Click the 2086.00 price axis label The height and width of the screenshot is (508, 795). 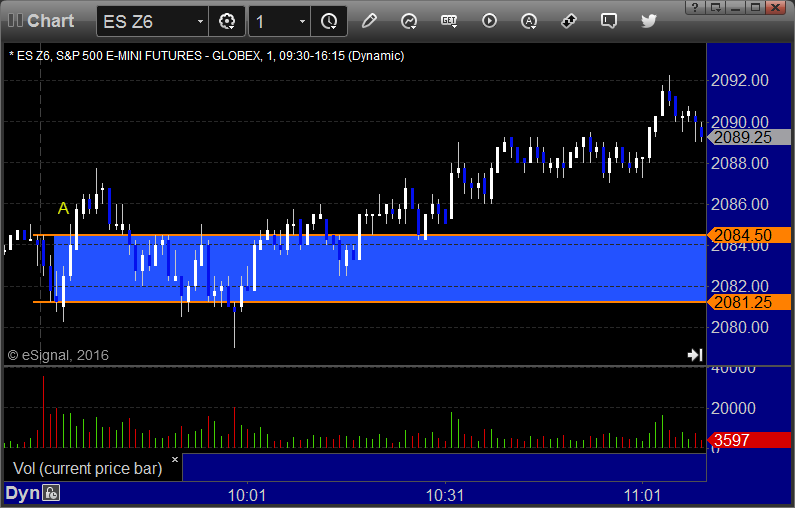(740, 204)
